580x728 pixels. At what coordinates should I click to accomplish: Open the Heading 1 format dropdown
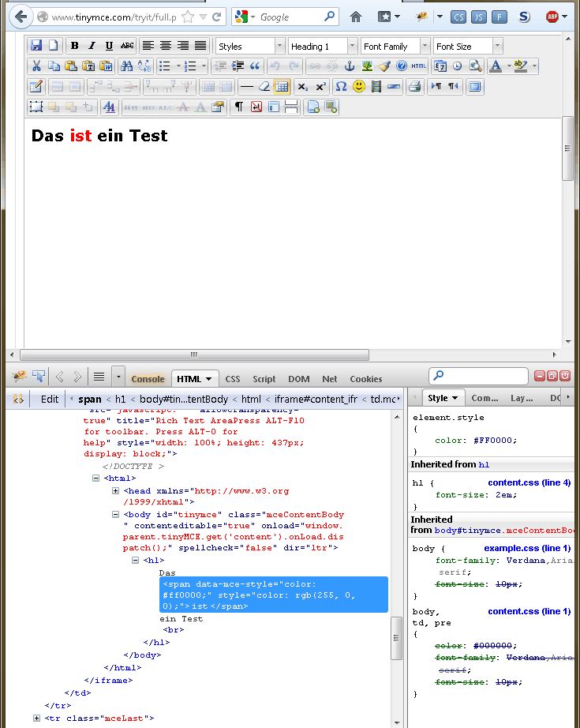tap(323, 46)
